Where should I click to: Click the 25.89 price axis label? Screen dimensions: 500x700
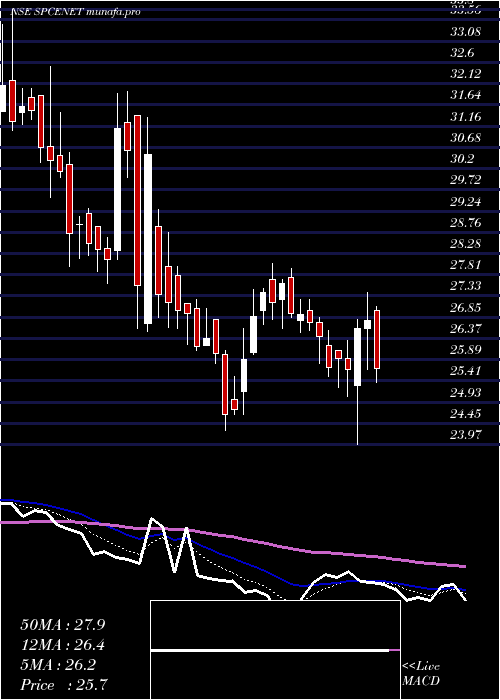tap(466, 350)
